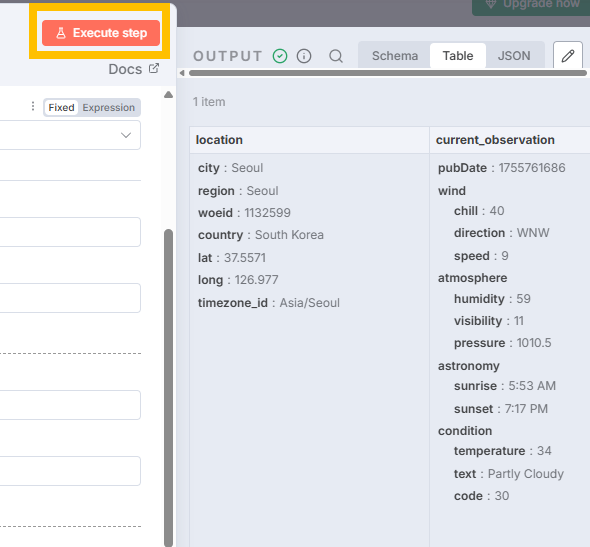Click the current_observation column header
The height and width of the screenshot is (547, 590).
pyautogui.click(x=509, y=140)
